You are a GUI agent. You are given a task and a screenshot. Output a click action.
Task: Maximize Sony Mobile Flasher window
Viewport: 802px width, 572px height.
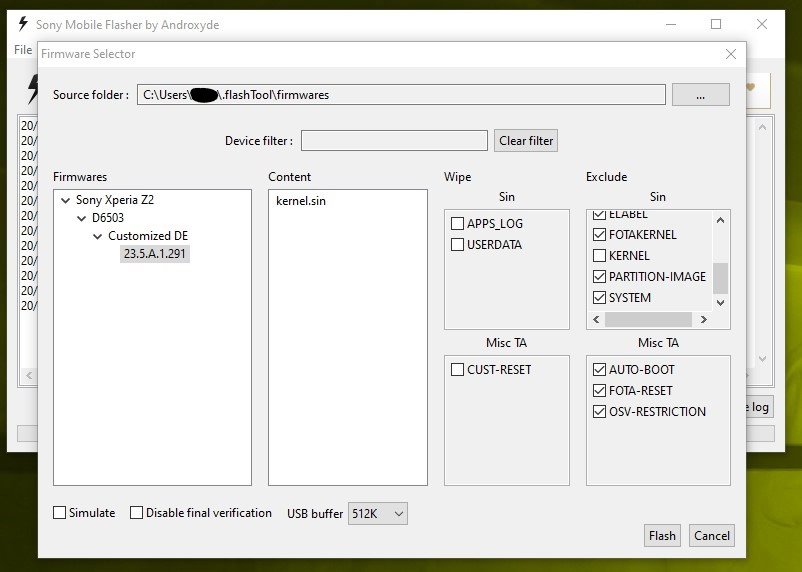pos(716,24)
